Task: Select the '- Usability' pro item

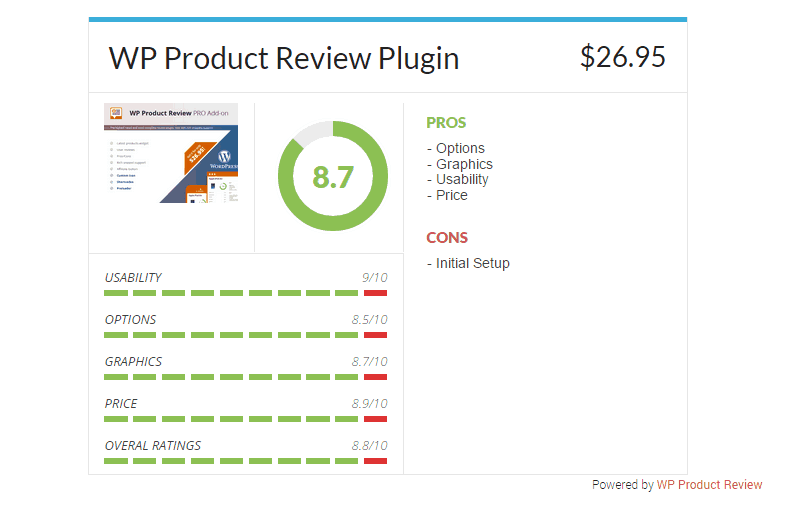Action: point(458,179)
